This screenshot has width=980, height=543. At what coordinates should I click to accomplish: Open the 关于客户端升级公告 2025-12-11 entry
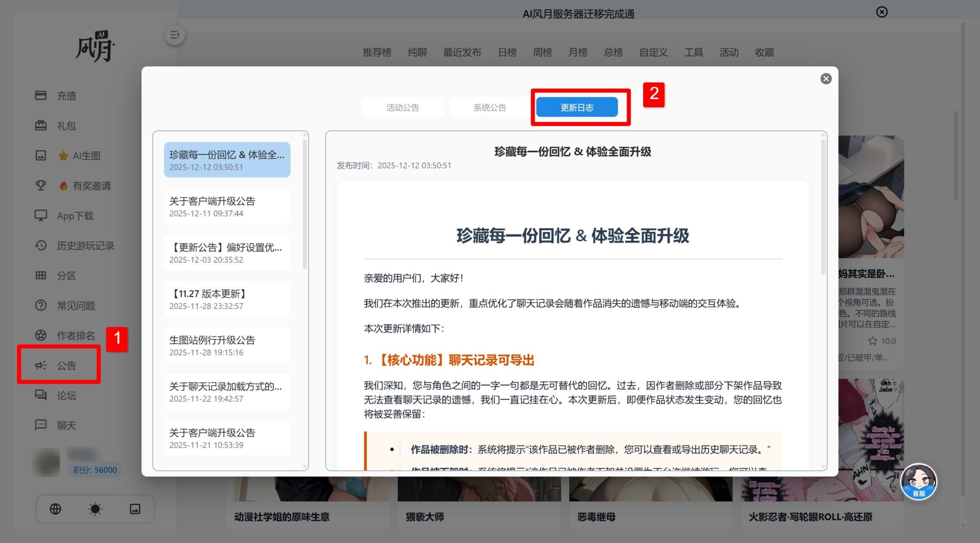(227, 206)
